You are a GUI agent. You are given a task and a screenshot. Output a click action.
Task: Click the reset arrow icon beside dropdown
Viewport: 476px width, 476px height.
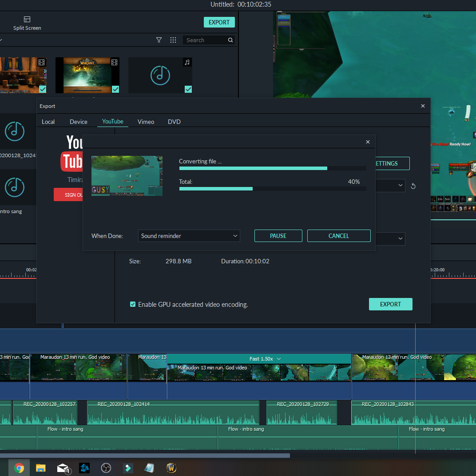[x=413, y=186]
